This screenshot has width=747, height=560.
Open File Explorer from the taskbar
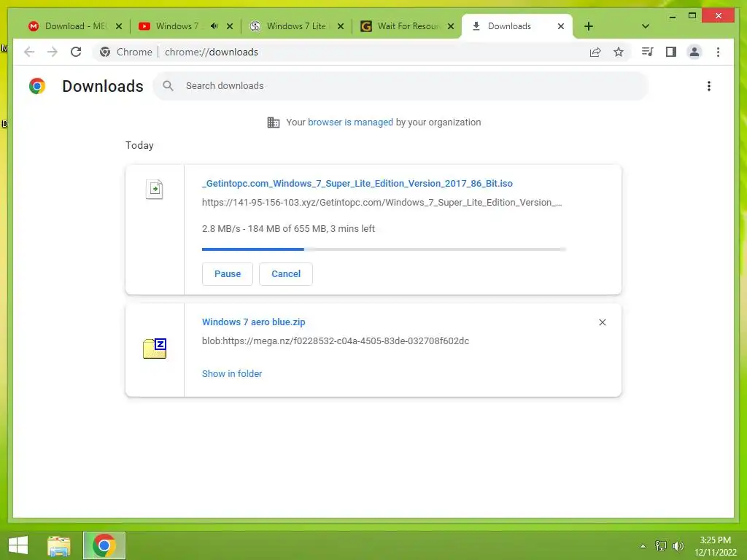pos(58,545)
